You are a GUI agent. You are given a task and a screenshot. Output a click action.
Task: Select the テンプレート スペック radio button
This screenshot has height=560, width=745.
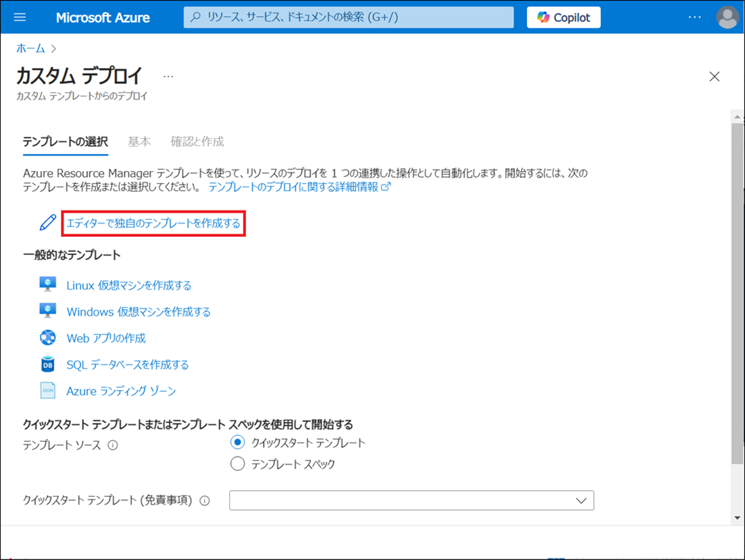tap(237, 464)
